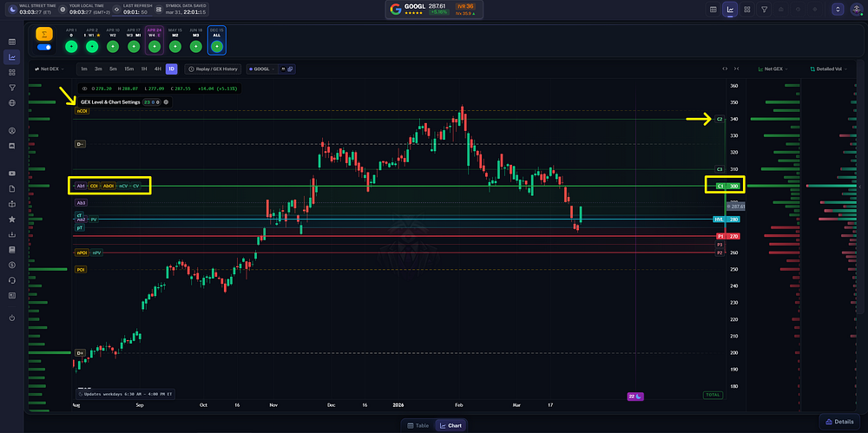The width and height of the screenshot is (868, 433).
Task: Click the GOOGL ticker card at top
Action: click(434, 10)
